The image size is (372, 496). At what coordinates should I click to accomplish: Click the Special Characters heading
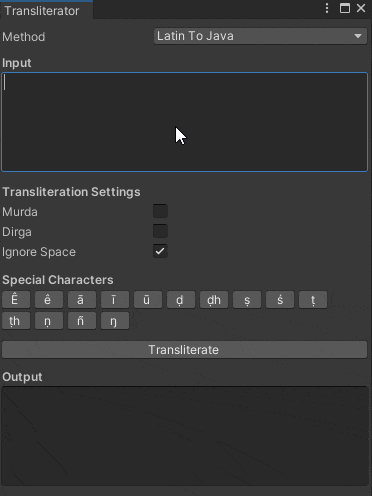coord(58,280)
